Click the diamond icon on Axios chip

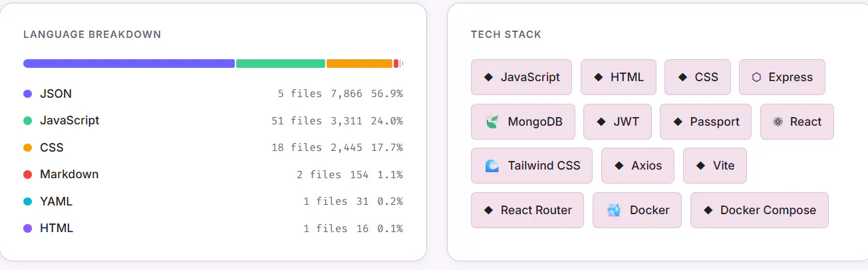[x=619, y=166]
